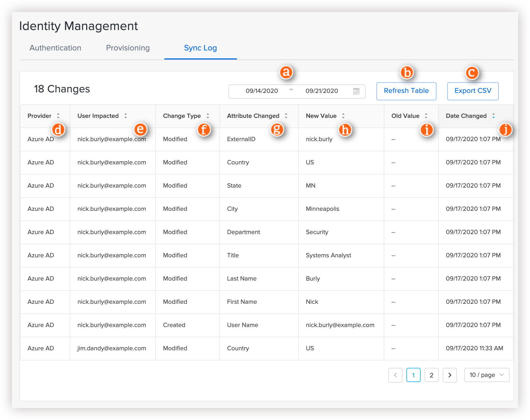Sort by Date Changed column arrows
Viewport: 530px width, 420px height.
click(x=493, y=116)
